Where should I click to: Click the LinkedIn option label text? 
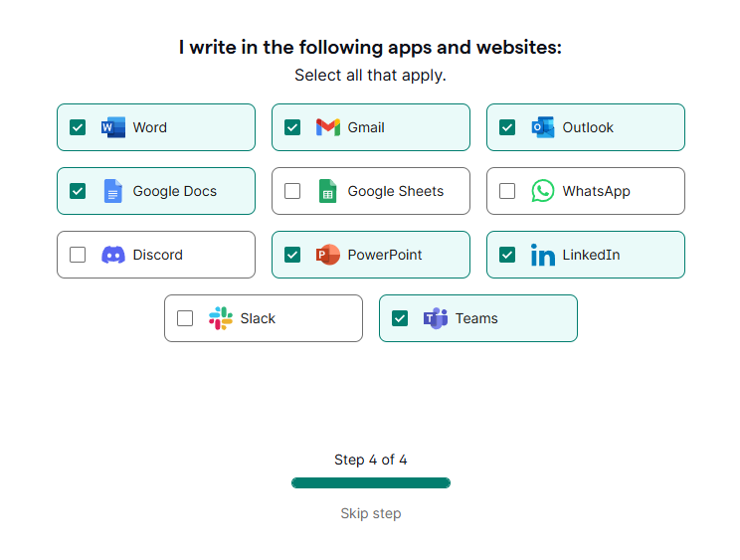[x=591, y=255]
